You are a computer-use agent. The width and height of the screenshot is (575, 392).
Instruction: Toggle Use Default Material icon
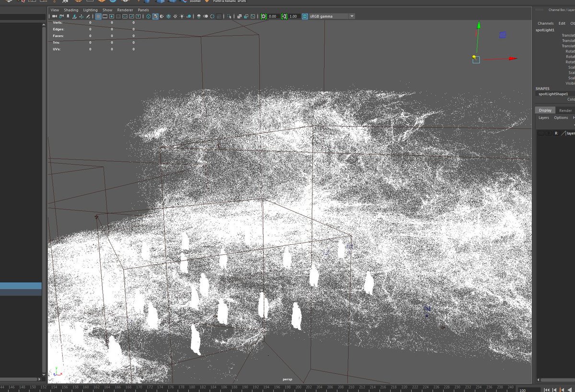(x=162, y=16)
